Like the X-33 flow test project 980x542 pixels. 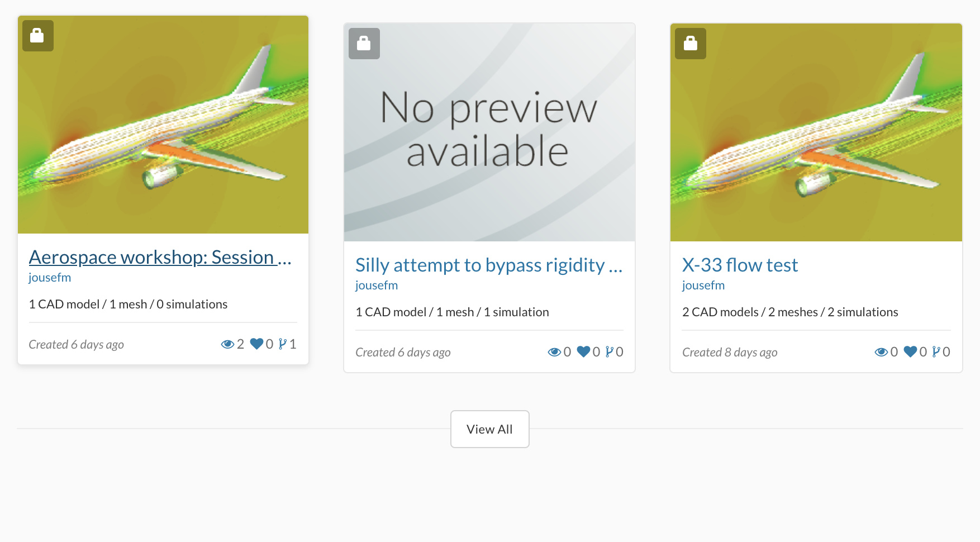coord(910,352)
